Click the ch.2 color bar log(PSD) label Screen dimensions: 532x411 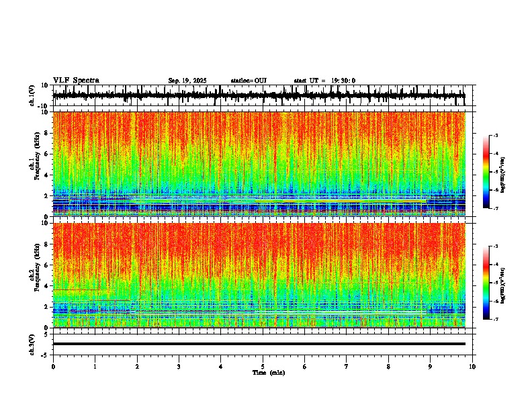(503, 286)
